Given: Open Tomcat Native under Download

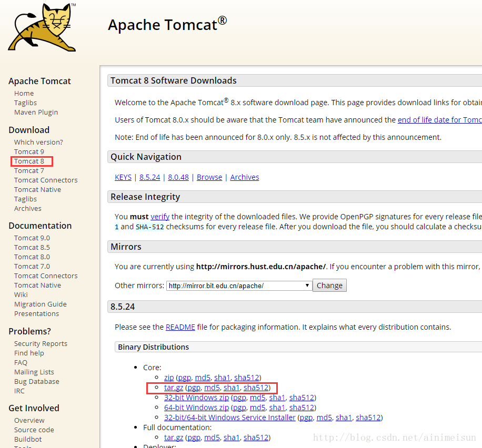Looking at the screenshot, I should click(37, 190).
